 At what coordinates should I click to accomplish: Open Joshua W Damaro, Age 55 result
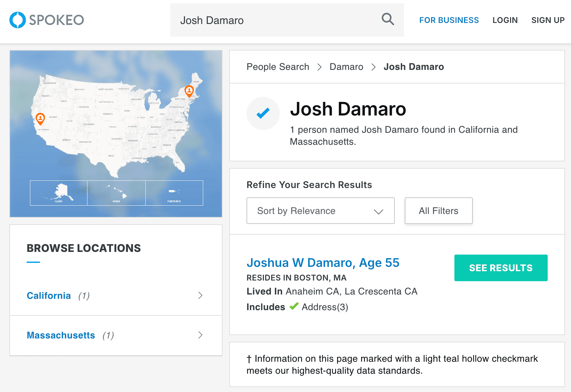[323, 263]
